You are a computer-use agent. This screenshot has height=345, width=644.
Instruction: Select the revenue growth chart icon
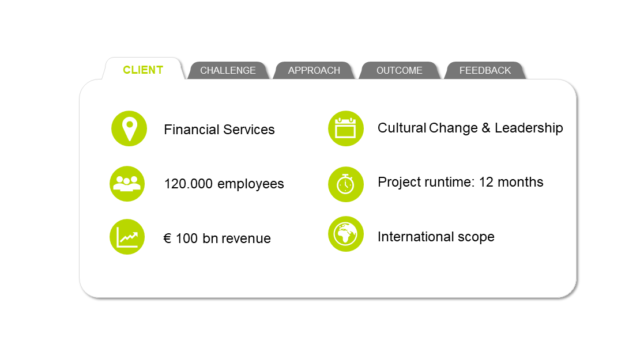point(127,237)
